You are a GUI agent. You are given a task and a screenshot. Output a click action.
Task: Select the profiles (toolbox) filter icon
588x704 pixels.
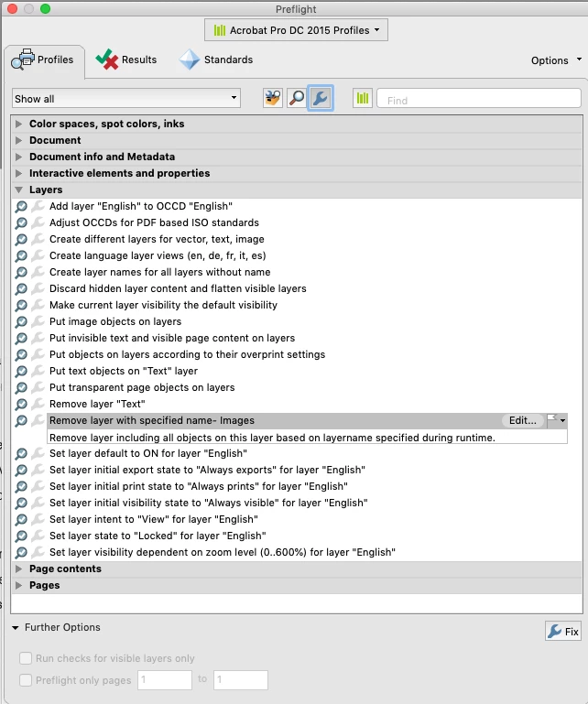click(x=273, y=98)
